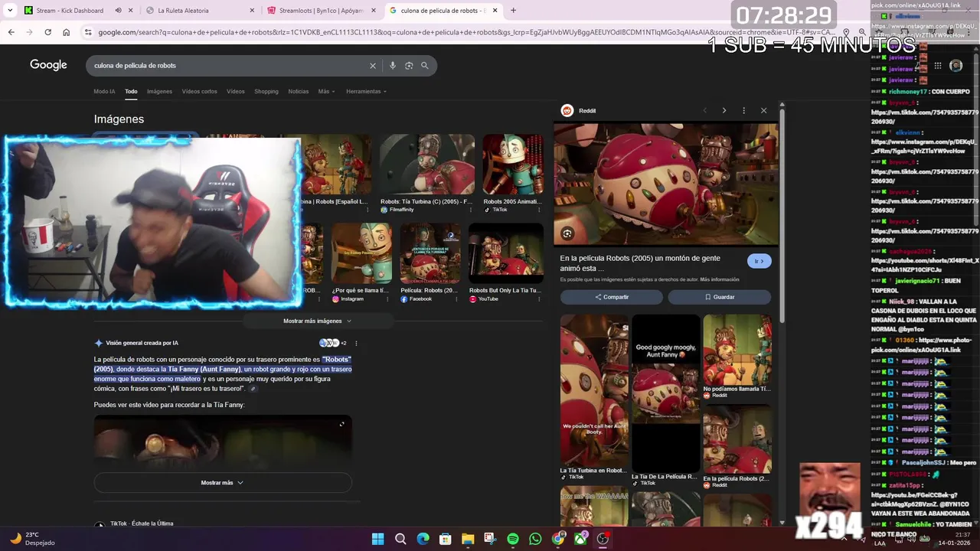Switch to Modo IA tab
Viewport: 980px width, 551px height.
104,91
